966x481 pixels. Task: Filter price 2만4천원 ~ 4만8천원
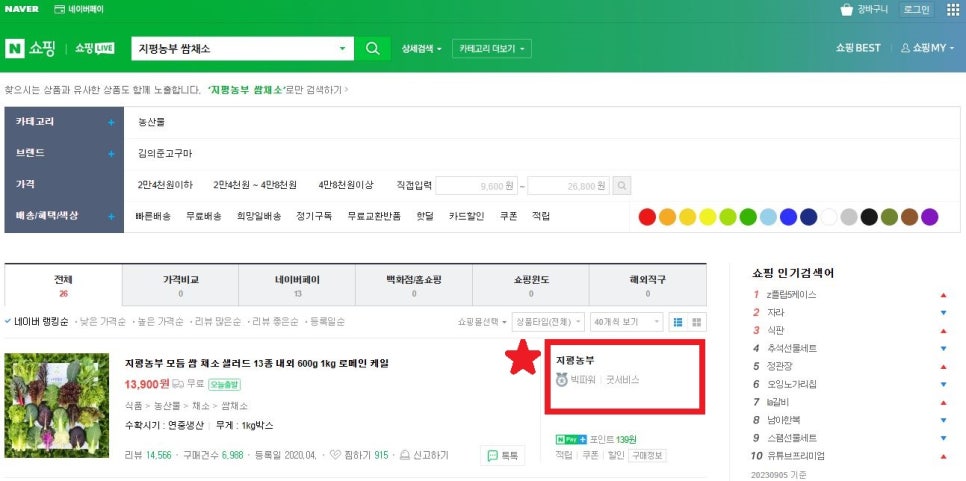click(x=255, y=185)
